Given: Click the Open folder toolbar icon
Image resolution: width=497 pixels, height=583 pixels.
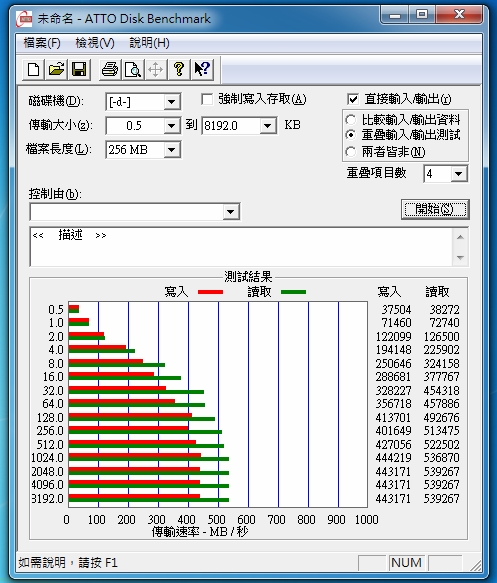Looking at the screenshot, I should click(x=56, y=69).
